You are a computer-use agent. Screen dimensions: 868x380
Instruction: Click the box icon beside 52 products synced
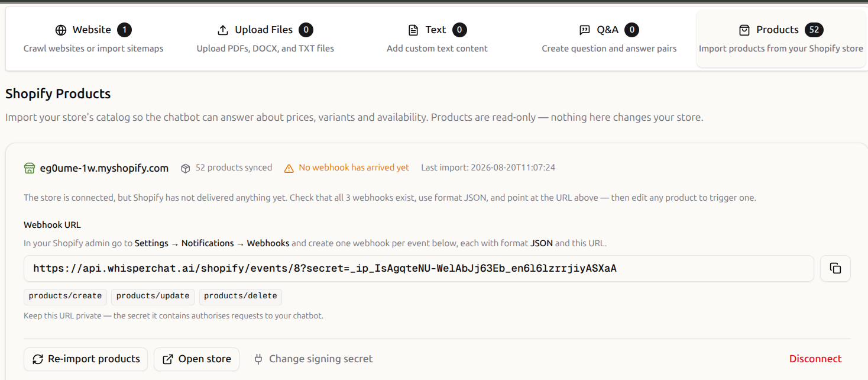(x=186, y=168)
